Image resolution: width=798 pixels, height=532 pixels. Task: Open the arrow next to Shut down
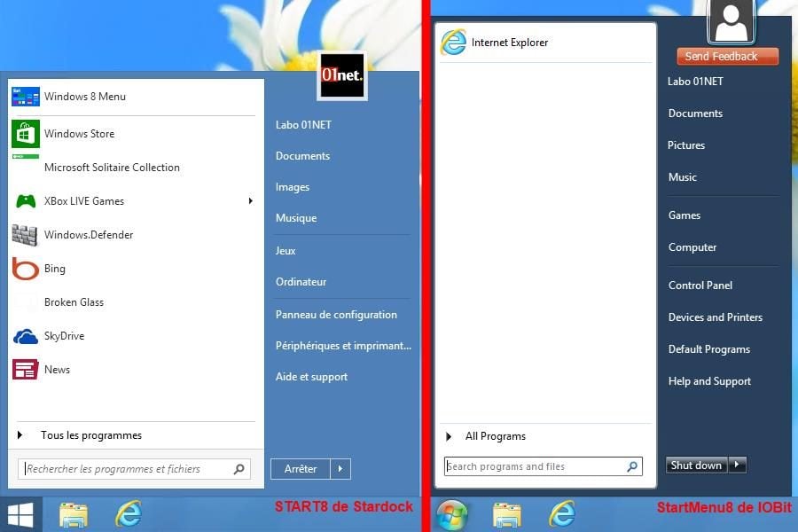coord(737,465)
